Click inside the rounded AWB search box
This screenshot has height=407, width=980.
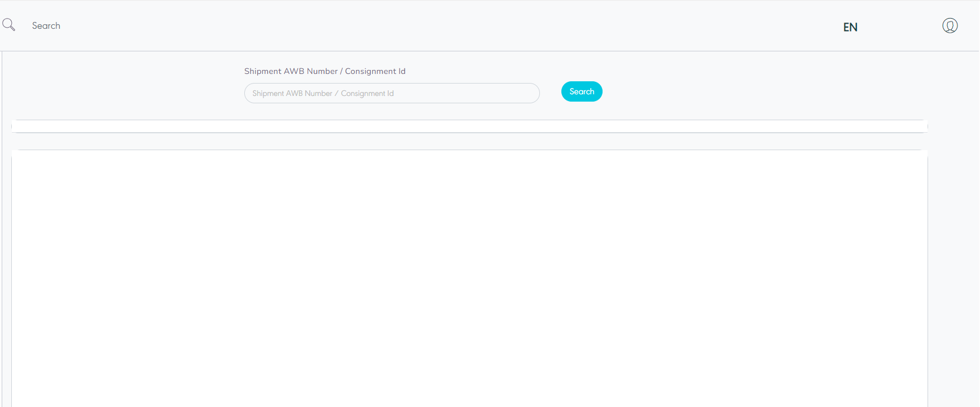point(392,93)
